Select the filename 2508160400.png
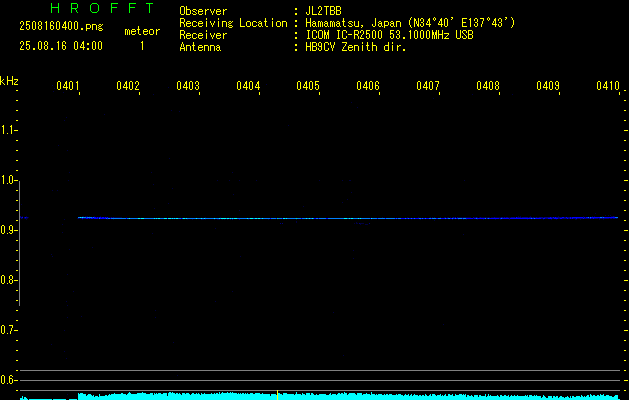Viewport: 629px width, 400px height. tap(61, 26)
